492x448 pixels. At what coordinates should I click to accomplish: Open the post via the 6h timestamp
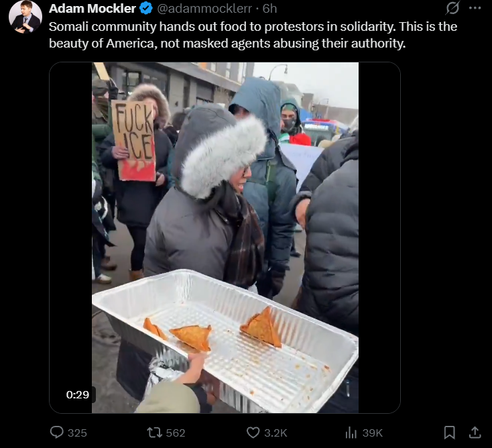270,9
